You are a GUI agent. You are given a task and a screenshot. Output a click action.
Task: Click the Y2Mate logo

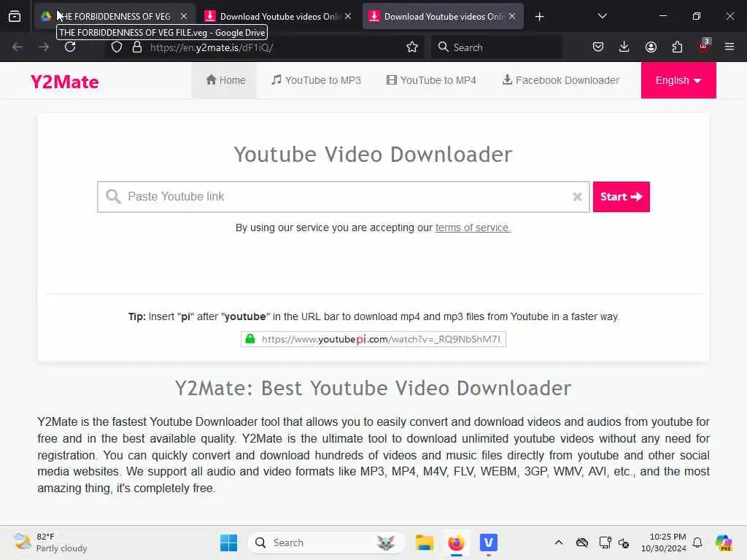(x=65, y=82)
